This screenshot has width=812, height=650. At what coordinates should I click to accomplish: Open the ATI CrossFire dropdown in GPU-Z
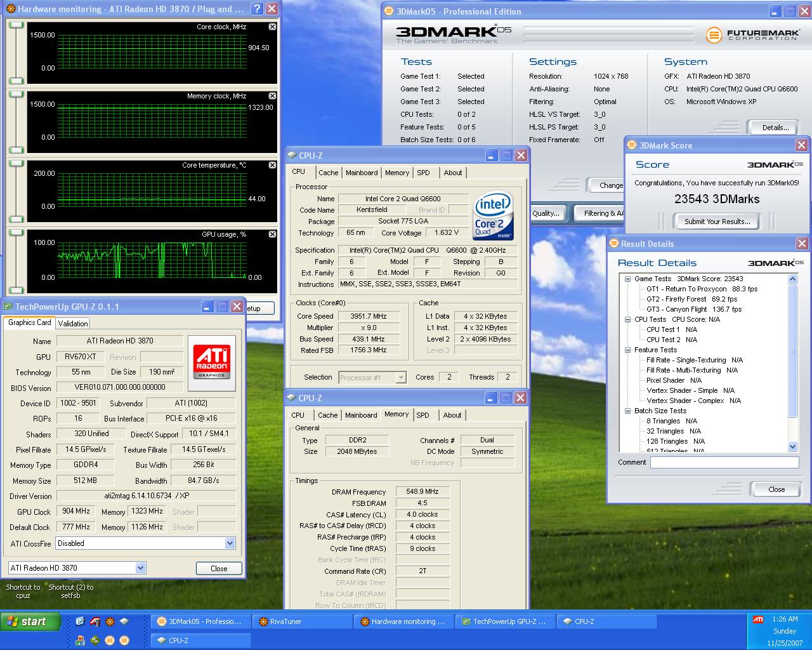(x=230, y=543)
